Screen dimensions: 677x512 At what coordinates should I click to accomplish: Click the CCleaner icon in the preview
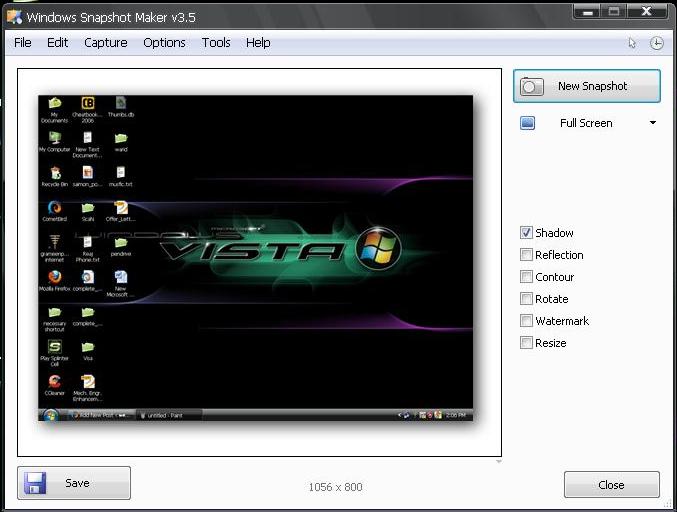[x=55, y=381]
